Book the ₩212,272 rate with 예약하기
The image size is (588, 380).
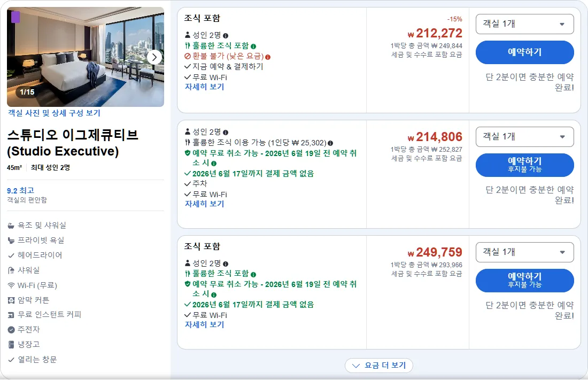[524, 52]
